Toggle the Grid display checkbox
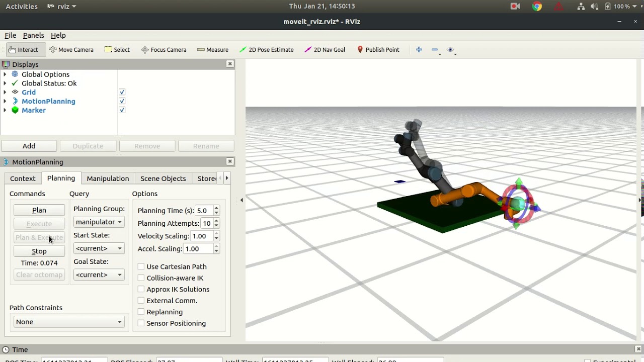 [x=122, y=92]
